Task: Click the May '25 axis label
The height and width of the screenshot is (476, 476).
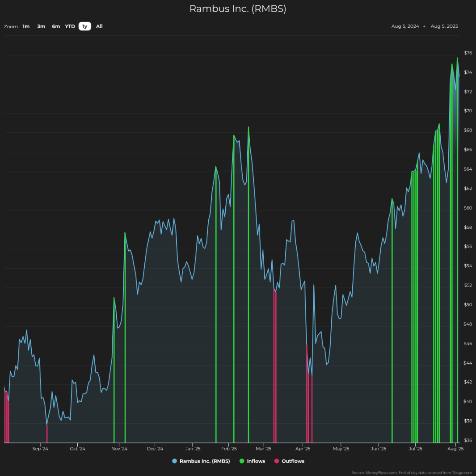Action: tap(341, 449)
